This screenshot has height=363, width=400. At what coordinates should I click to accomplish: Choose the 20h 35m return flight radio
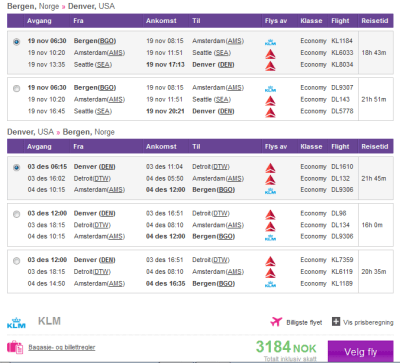pos(16,261)
